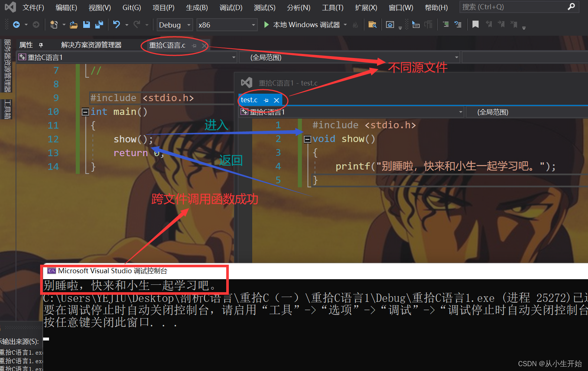Open the new project dropdown arrow
Screen dimensions: 588x371
click(x=64, y=25)
